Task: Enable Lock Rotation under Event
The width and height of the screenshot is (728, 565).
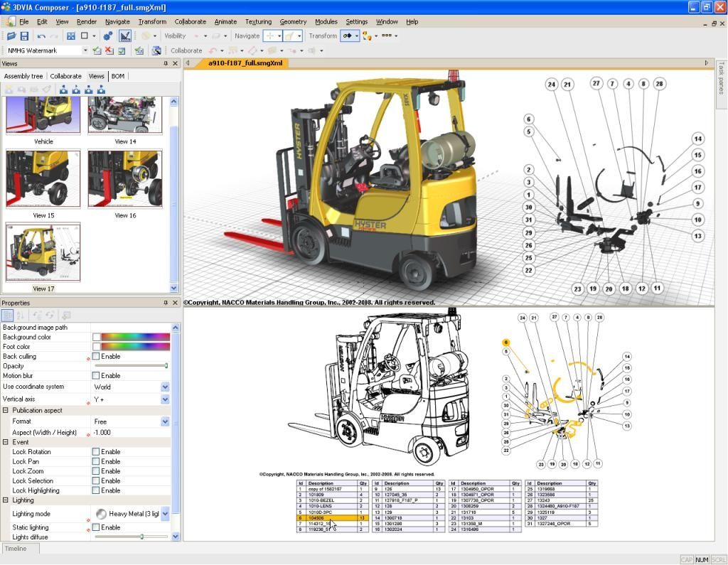Action: coord(96,451)
